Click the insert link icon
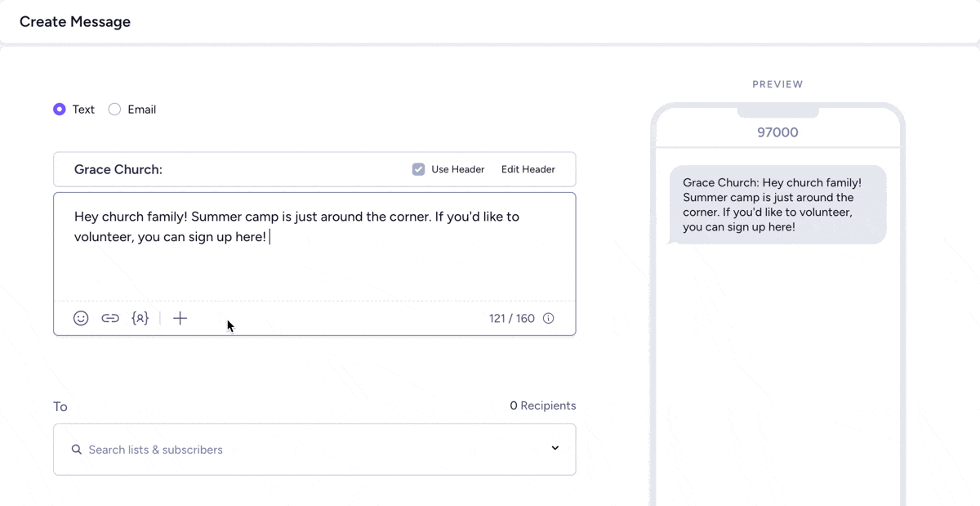The image size is (980, 506). 110,318
